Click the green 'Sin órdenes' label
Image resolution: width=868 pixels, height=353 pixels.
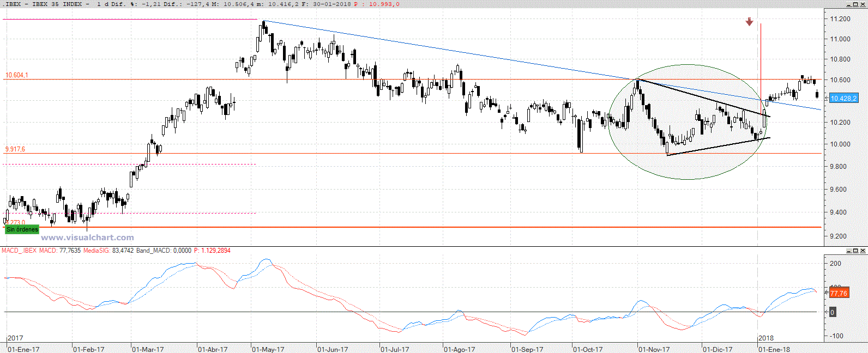coord(22,229)
